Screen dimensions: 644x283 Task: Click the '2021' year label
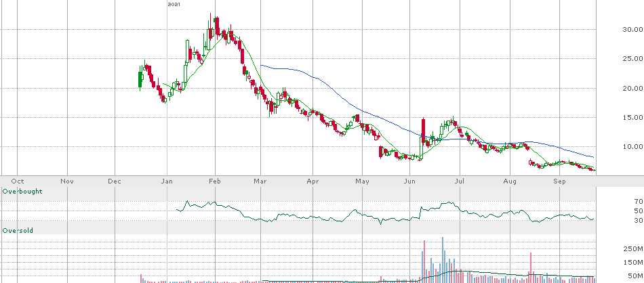point(174,4)
